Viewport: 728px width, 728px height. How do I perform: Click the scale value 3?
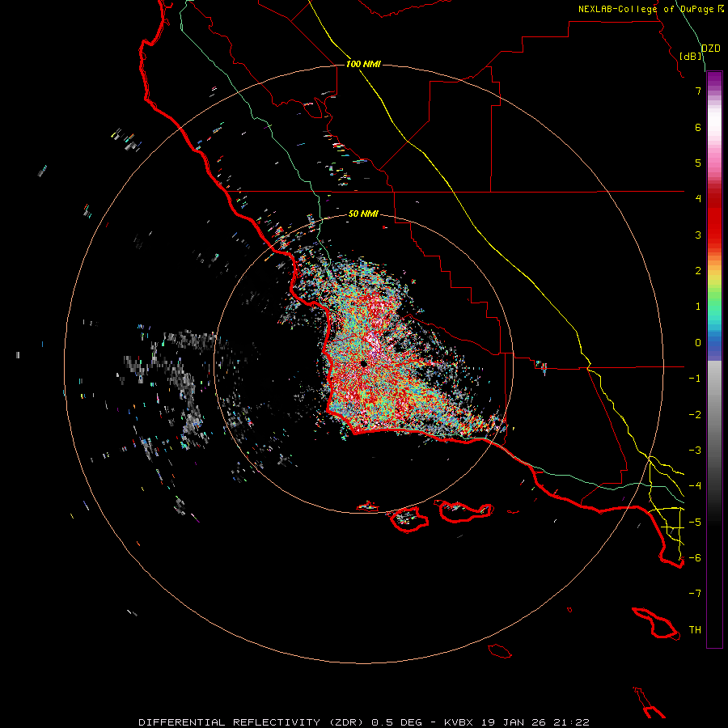(698, 235)
